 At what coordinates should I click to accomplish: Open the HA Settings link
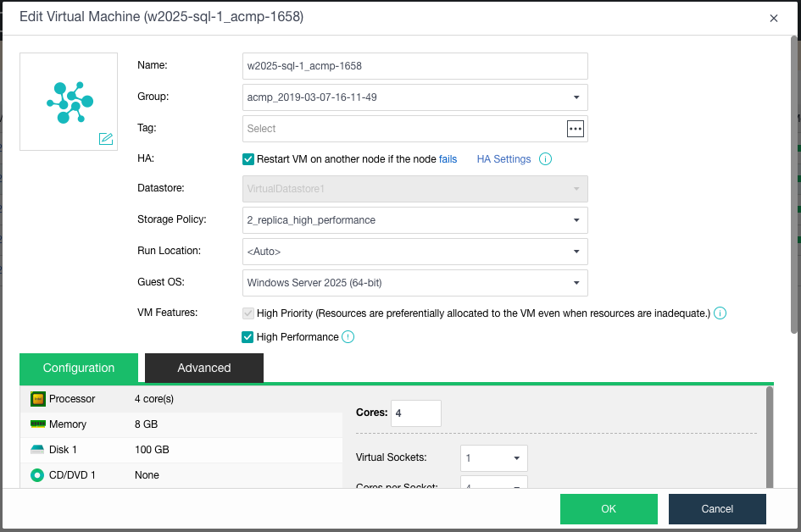click(503, 159)
